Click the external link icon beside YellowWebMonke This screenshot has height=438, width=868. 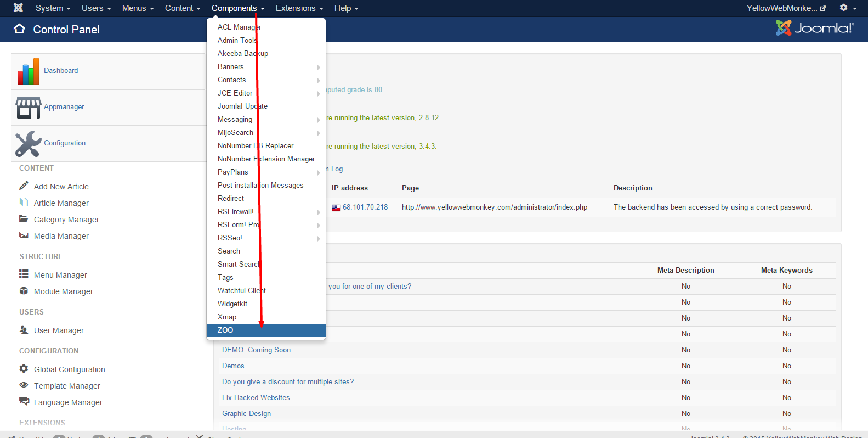pyautogui.click(x=822, y=8)
